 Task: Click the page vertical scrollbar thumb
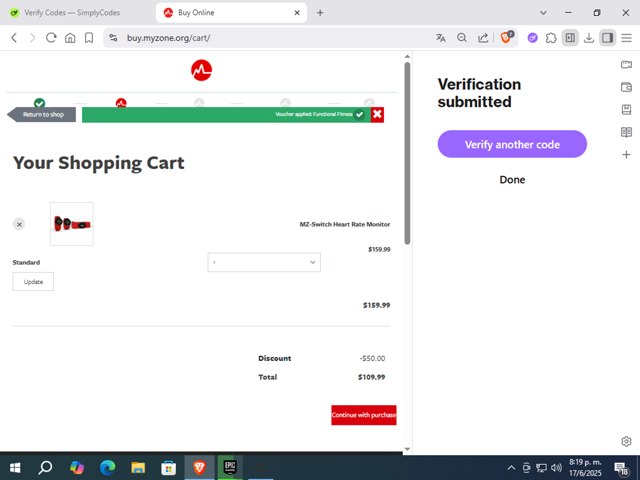click(x=407, y=153)
